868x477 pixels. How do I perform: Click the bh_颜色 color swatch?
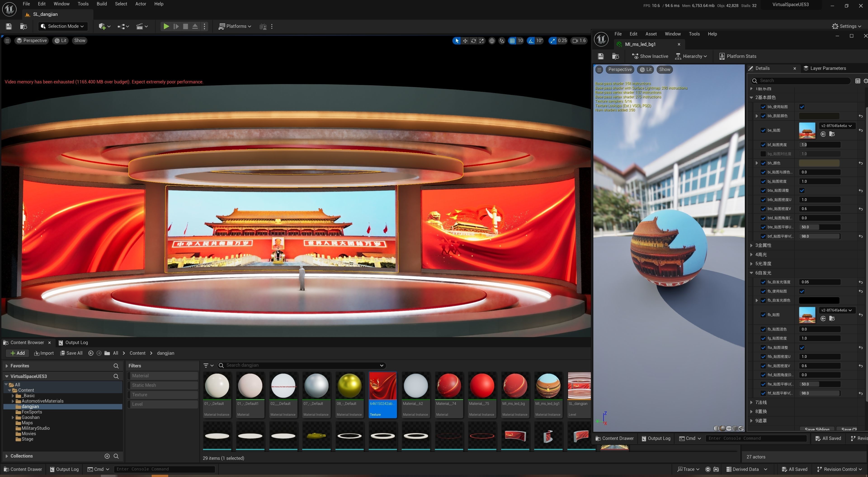[819, 163]
